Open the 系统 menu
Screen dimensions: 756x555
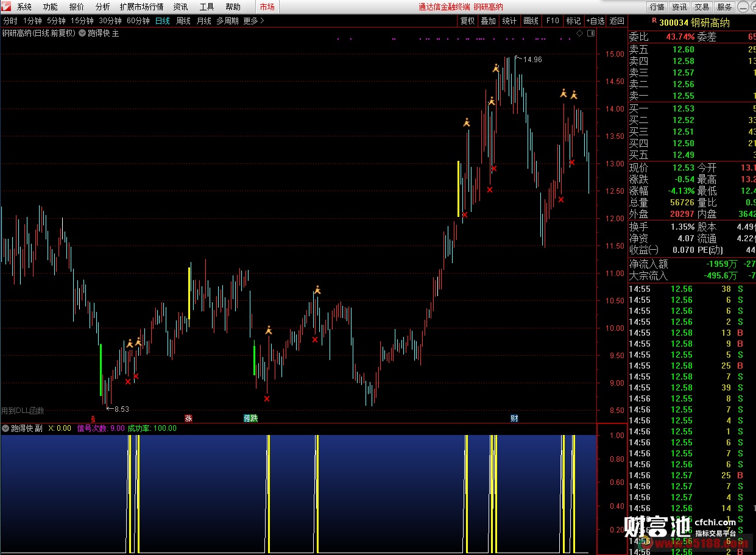pos(24,7)
